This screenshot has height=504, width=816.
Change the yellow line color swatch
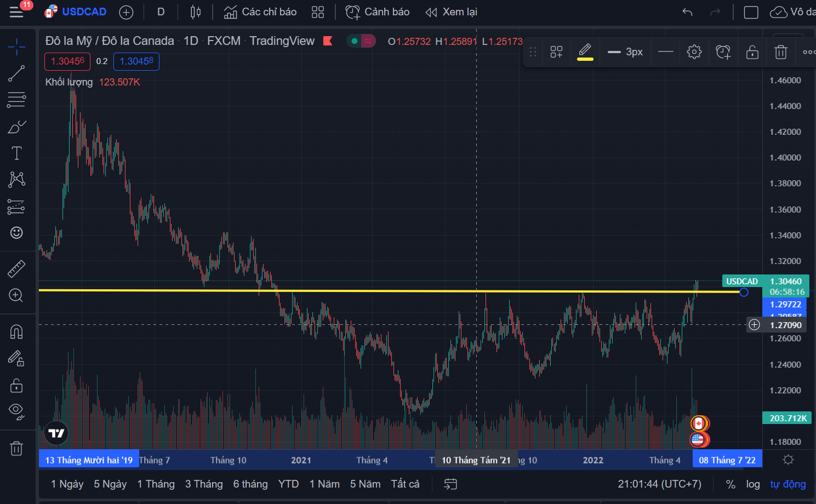click(585, 52)
